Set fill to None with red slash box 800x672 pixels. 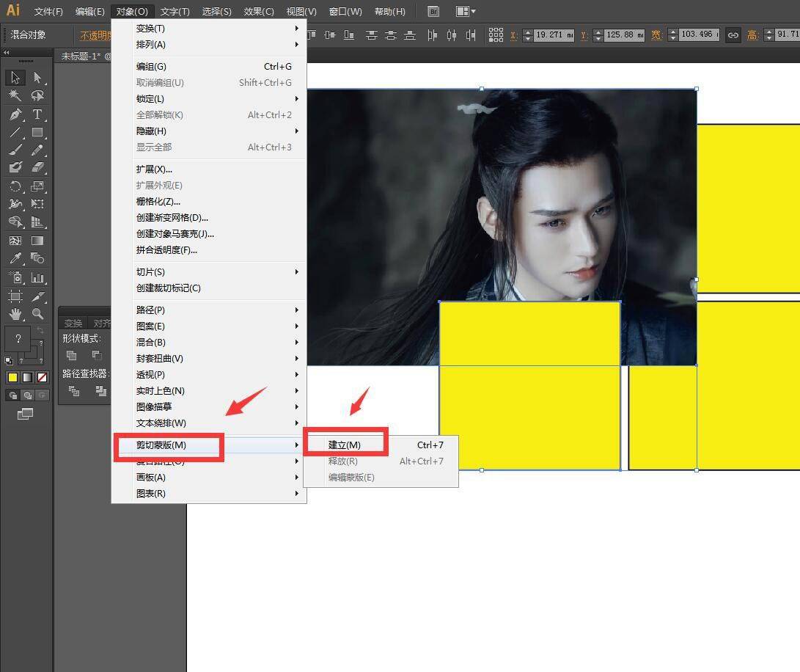tap(43, 378)
